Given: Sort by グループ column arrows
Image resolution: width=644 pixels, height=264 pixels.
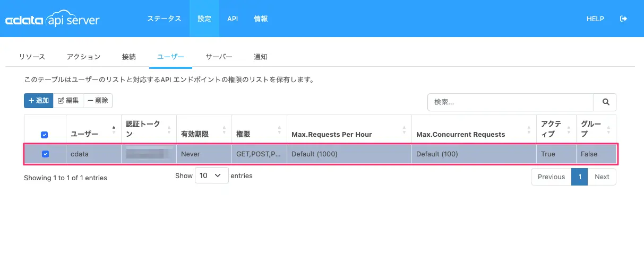Looking at the screenshot, I should coord(608,129).
